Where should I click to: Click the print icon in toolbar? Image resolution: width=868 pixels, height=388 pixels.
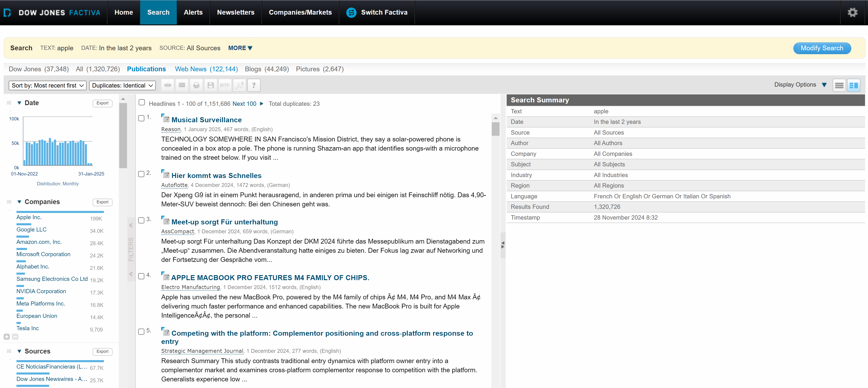pos(196,85)
